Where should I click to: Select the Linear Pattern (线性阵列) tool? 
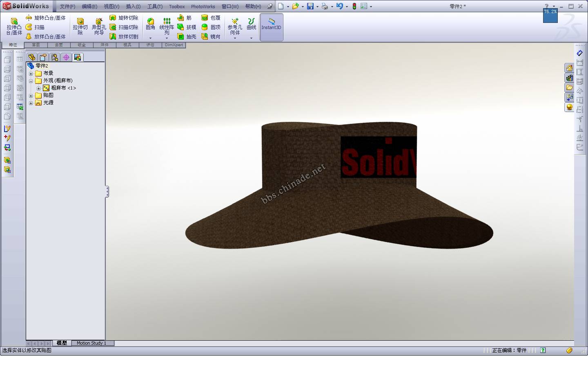167,26
